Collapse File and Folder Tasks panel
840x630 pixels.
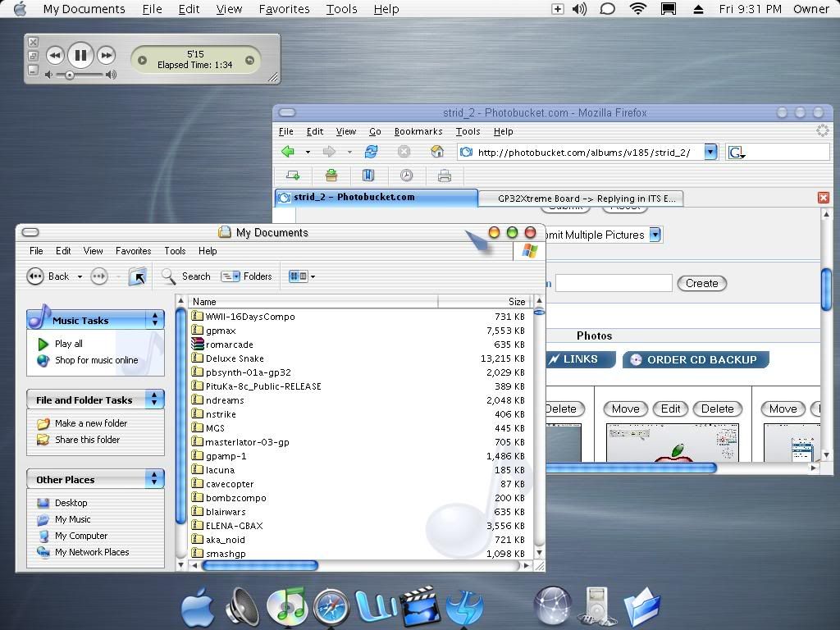tap(154, 399)
